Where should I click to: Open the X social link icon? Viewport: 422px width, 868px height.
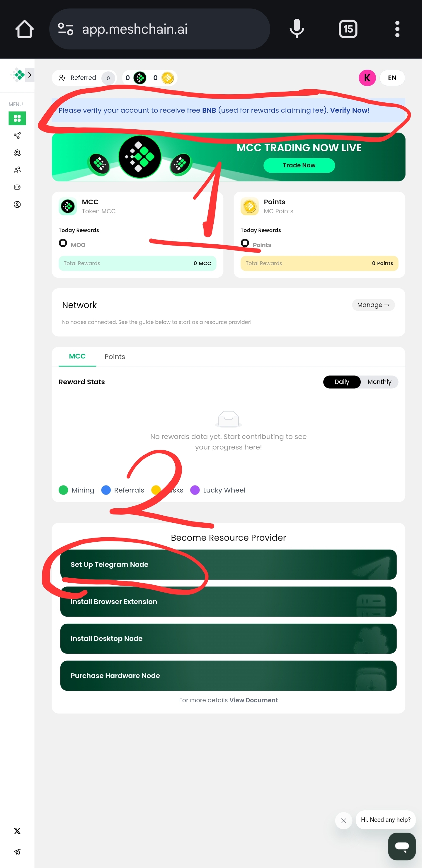coord(17,831)
